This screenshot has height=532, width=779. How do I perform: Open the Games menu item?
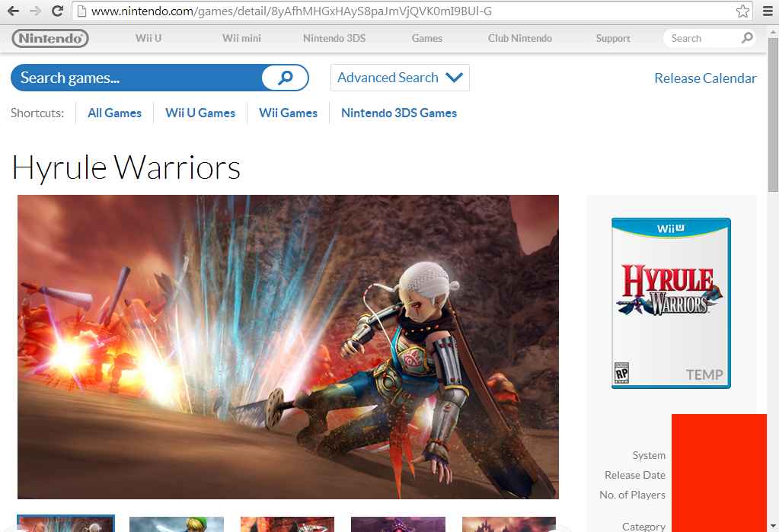[426, 38]
